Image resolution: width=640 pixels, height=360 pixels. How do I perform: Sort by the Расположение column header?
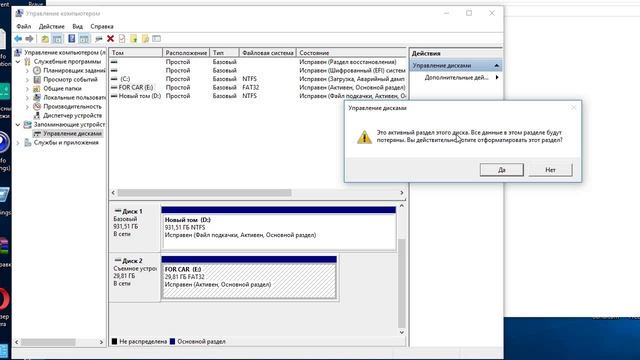pos(186,53)
